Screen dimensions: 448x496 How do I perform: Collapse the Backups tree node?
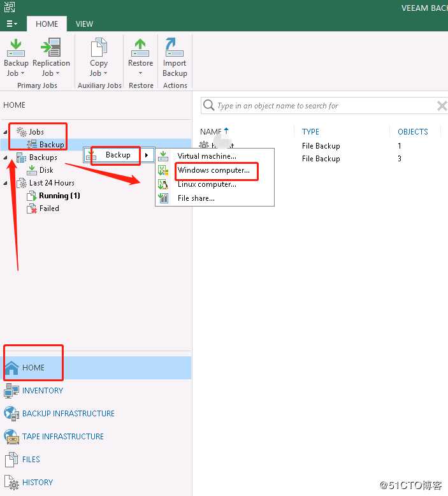[x=5, y=157]
